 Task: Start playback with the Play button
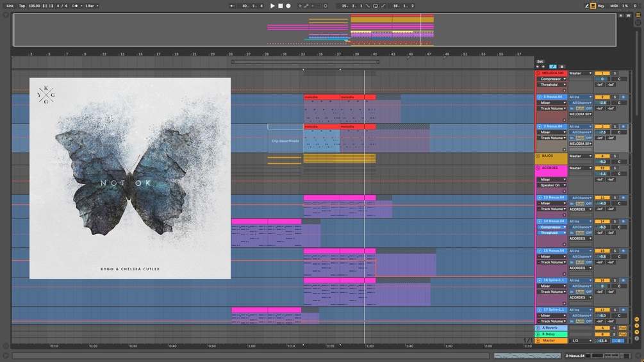pyautogui.click(x=272, y=6)
